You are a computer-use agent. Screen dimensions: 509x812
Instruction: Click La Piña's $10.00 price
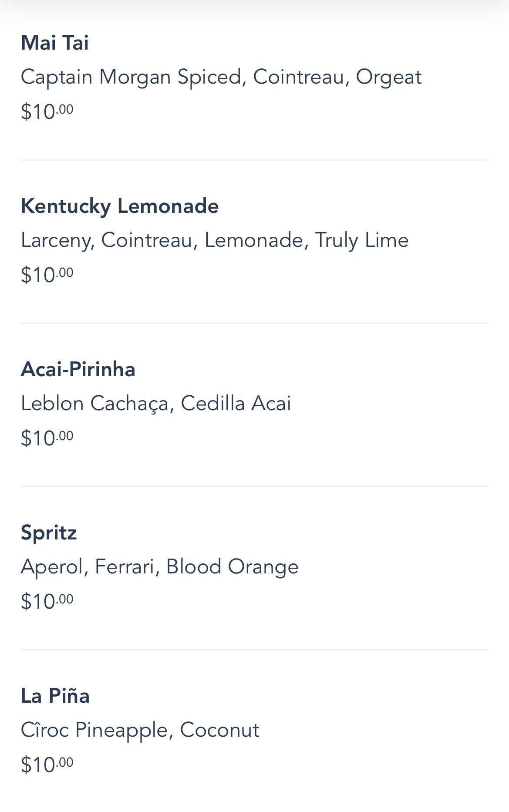(x=47, y=765)
